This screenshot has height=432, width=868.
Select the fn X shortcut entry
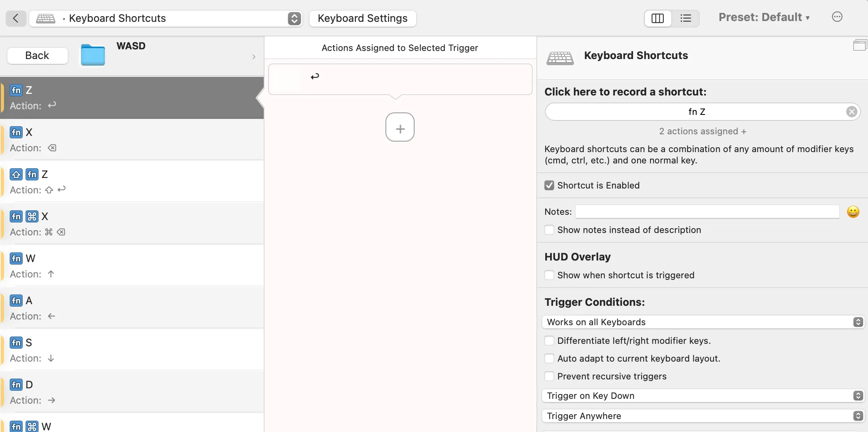[x=132, y=140]
